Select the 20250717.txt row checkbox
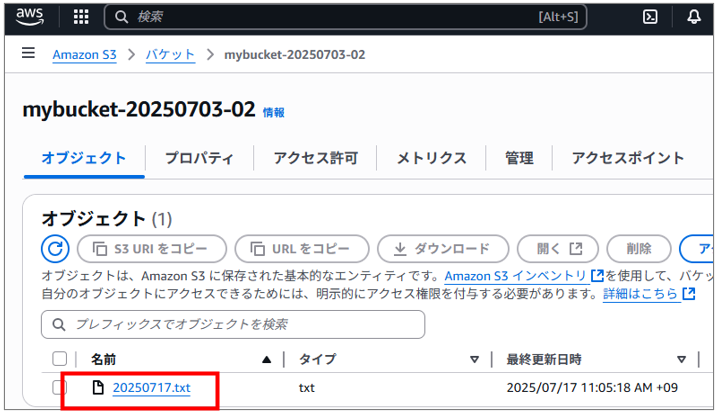The image size is (718, 415). pyautogui.click(x=60, y=388)
